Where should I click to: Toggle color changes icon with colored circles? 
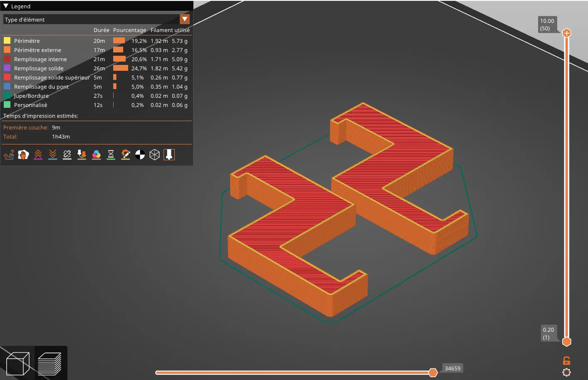96,155
